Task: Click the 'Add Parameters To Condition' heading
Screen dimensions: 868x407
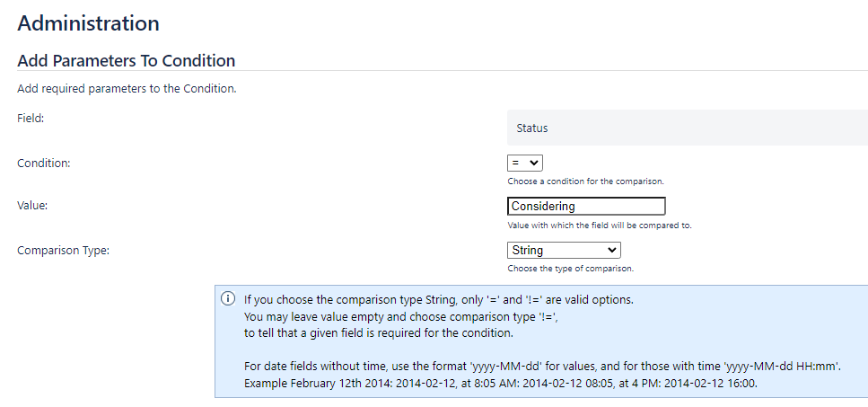Action: 127,60
